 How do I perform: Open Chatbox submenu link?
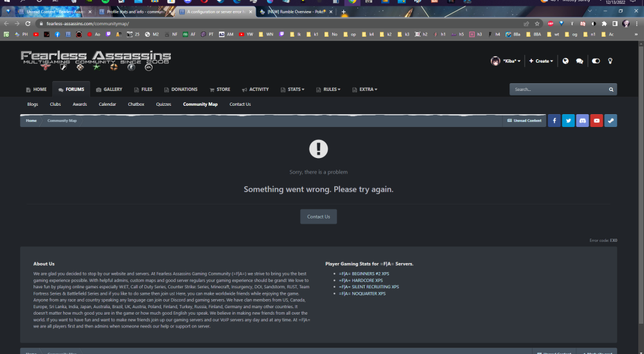coord(136,104)
